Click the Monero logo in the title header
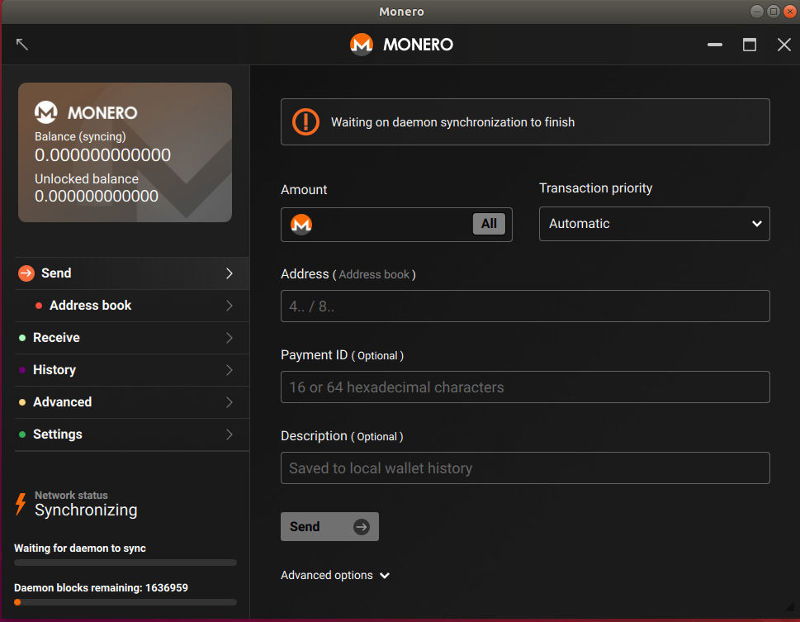The height and width of the screenshot is (622, 800). [x=359, y=44]
